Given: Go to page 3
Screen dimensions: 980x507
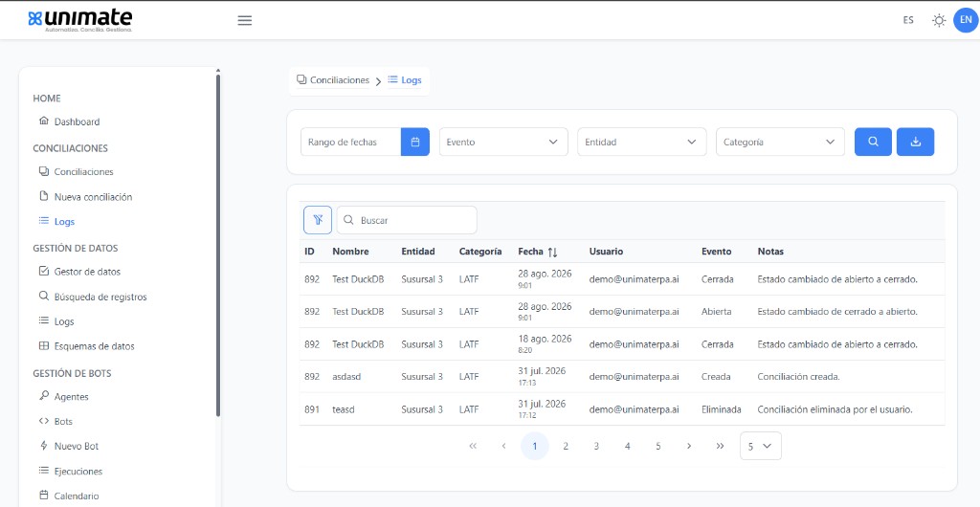Looking at the screenshot, I should point(596,446).
